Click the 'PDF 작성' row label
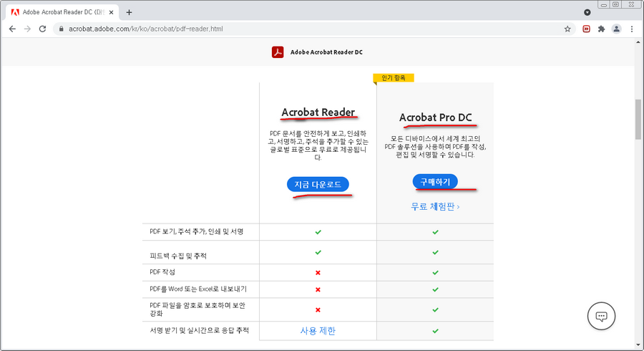The width and height of the screenshot is (644, 351). 162,272
